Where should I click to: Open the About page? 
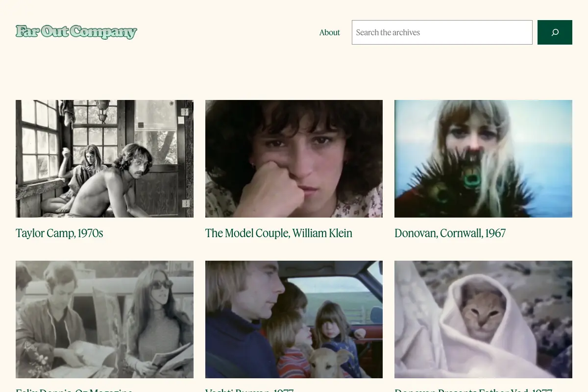point(329,32)
